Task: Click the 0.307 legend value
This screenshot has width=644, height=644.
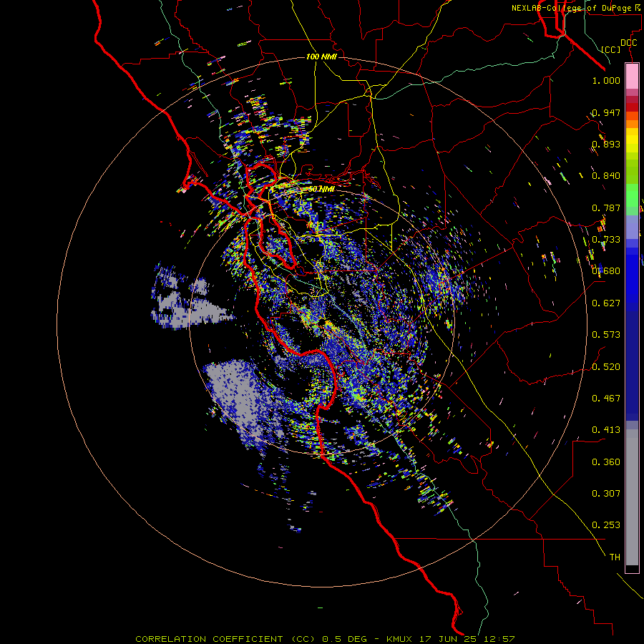Action: click(606, 494)
